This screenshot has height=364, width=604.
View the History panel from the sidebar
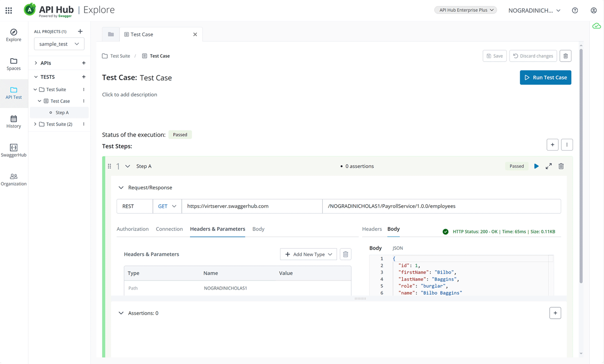[x=14, y=122]
